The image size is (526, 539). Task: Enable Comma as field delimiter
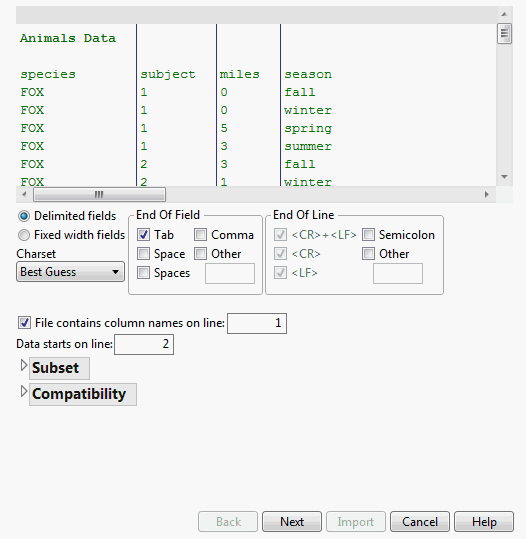200,235
